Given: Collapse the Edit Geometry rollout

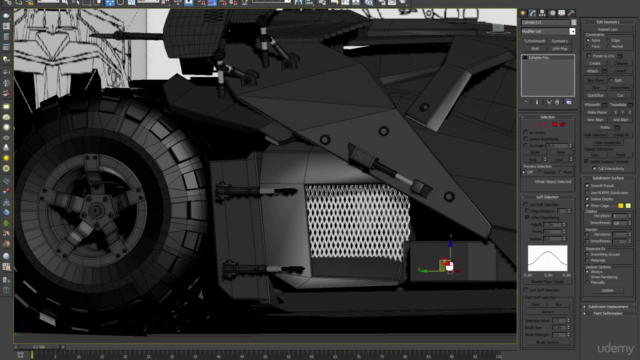Looking at the screenshot, I should pos(608,22).
